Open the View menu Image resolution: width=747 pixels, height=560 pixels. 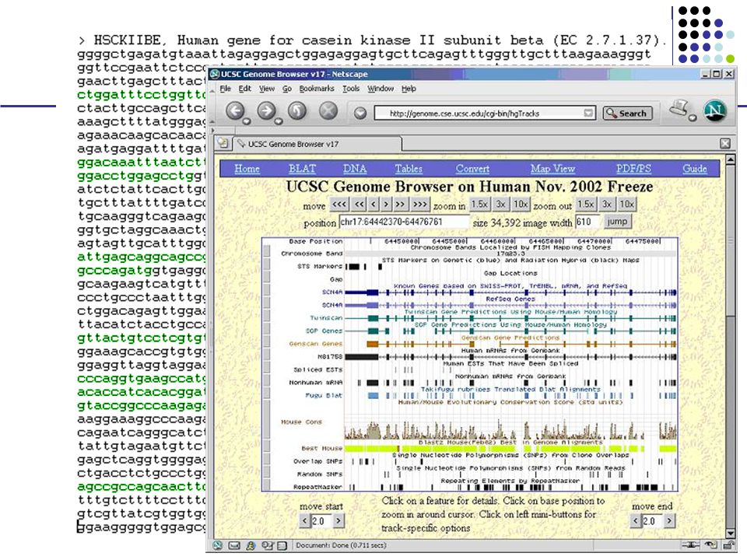point(267,89)
